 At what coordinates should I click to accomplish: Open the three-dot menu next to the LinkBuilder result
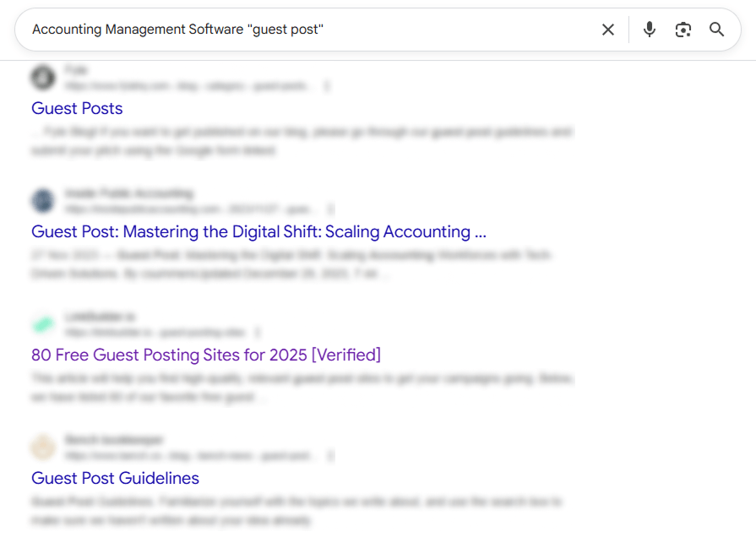click(x=258, y=332)
